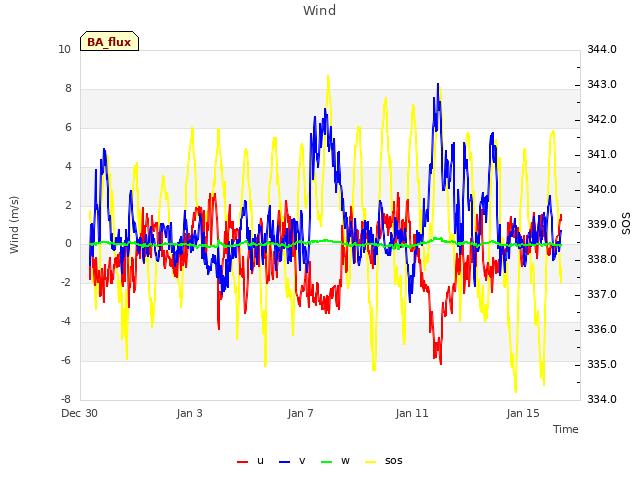Click the w legend label

[x=345, y=461]
